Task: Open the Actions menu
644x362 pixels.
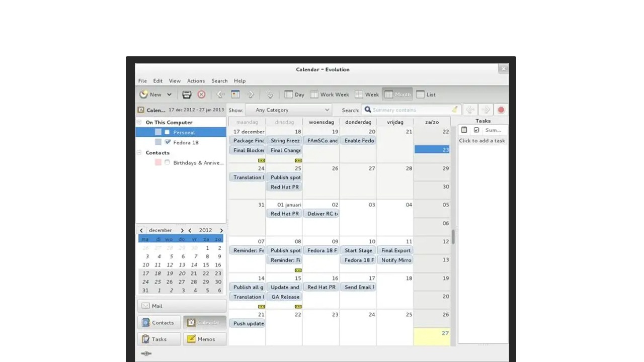Action: [196, 81]
